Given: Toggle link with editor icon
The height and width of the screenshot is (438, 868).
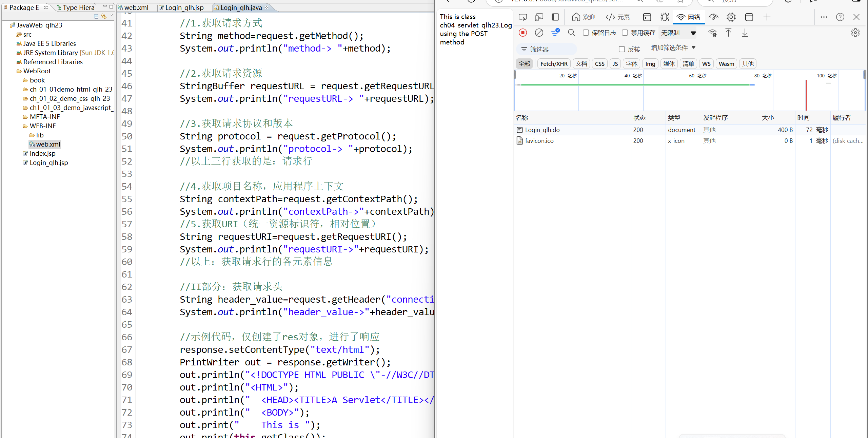Looking at the screenshot, I should (x=104, y=16).
